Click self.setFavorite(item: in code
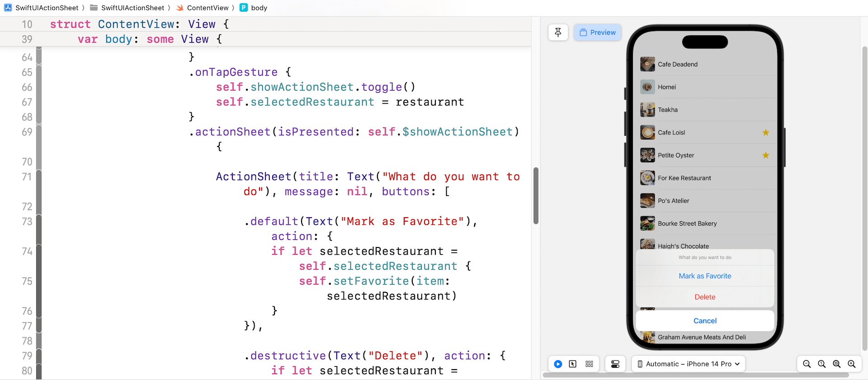868x380 pixels. 374,281
